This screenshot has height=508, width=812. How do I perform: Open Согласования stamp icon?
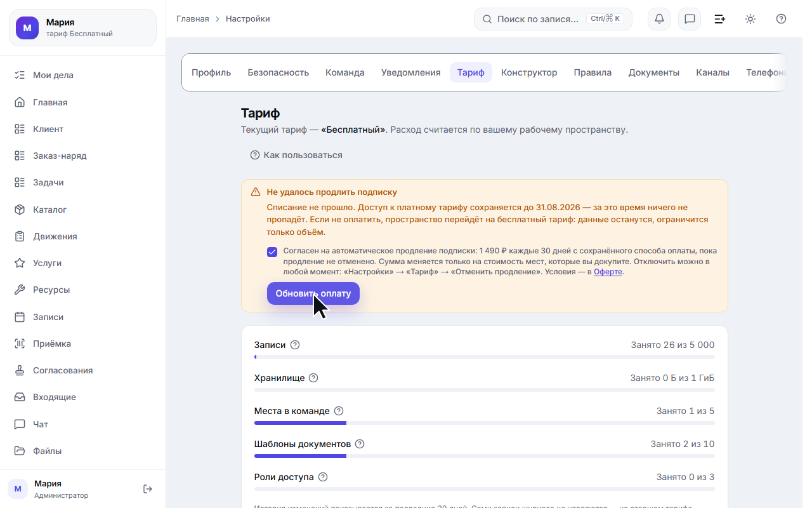(20, 370)
